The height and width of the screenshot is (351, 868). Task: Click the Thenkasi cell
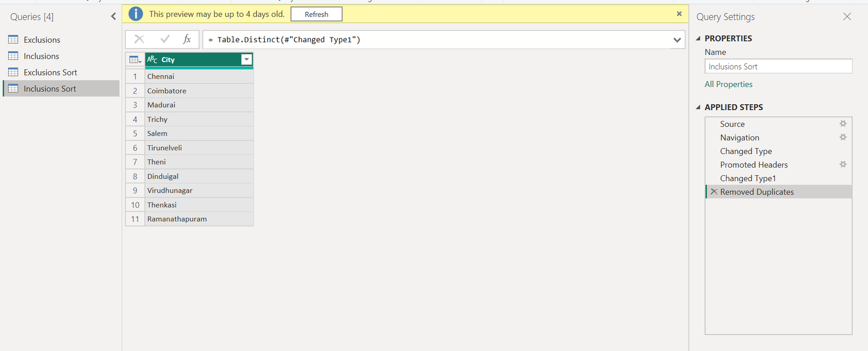(199, 205)
